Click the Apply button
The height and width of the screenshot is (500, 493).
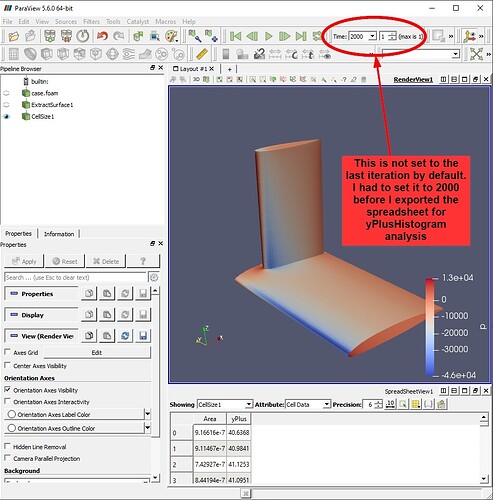[24, 261]
